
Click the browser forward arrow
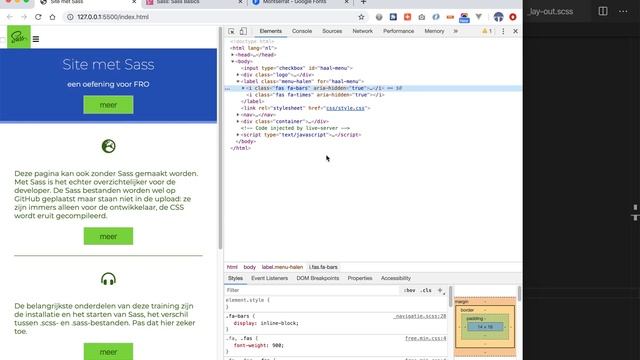tap(24, 17)
